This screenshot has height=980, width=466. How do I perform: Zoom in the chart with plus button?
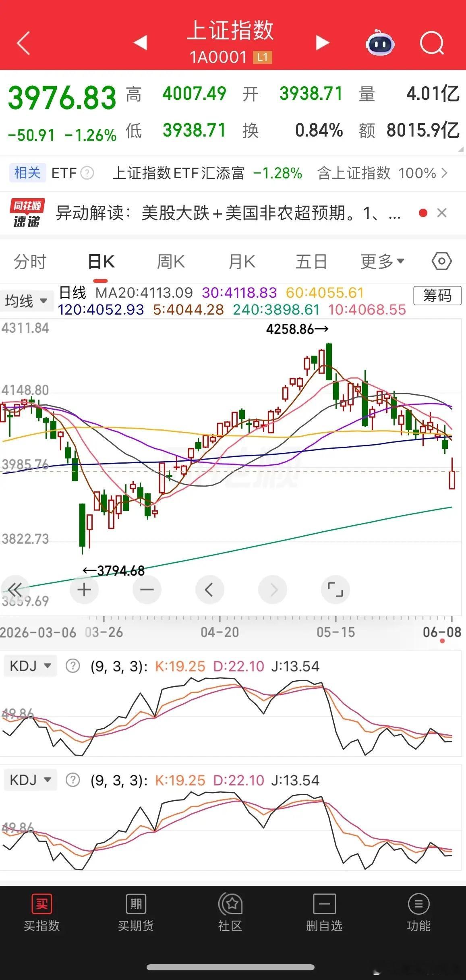(x=84, y=590)
